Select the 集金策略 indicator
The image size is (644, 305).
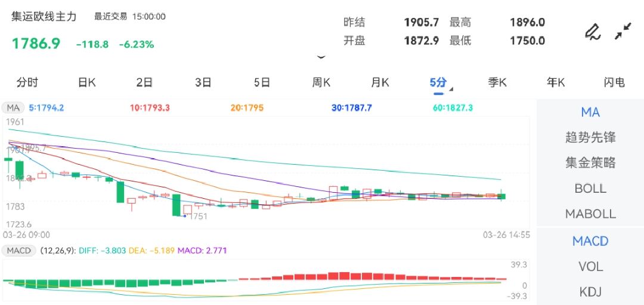(x=590, y=163)
